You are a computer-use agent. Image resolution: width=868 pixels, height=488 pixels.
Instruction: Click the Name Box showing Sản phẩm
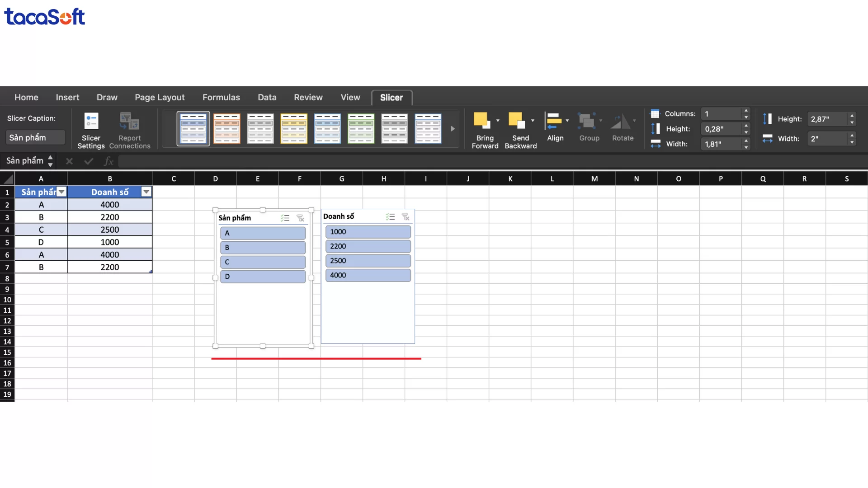tap(25, 161)
